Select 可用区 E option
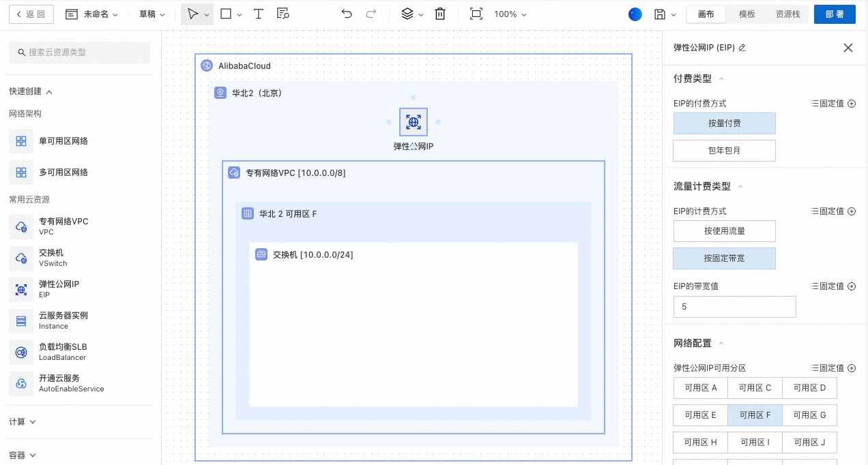The width and height of the screenshot is (868, 465). click(x=701, y=415)
